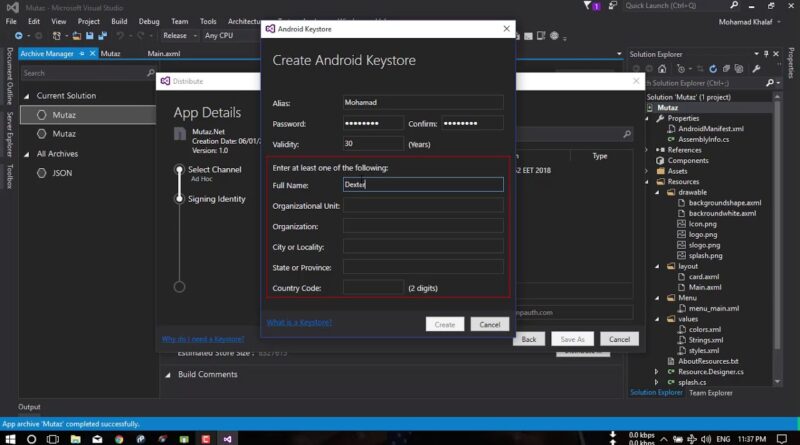Click the New Project toolbar icon
Image resolution: width=800 pixels, height=445 pixels.
coord(57,36)
